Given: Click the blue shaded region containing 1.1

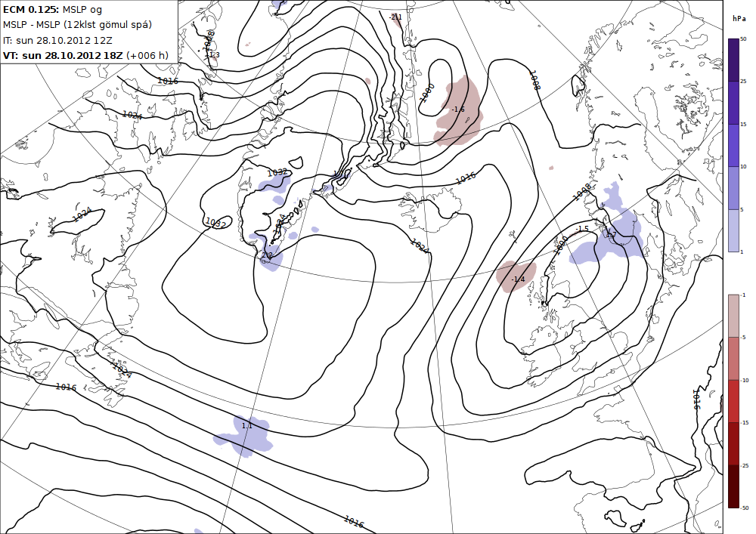Looking at the screenshot, I should (x=243, y=436).
